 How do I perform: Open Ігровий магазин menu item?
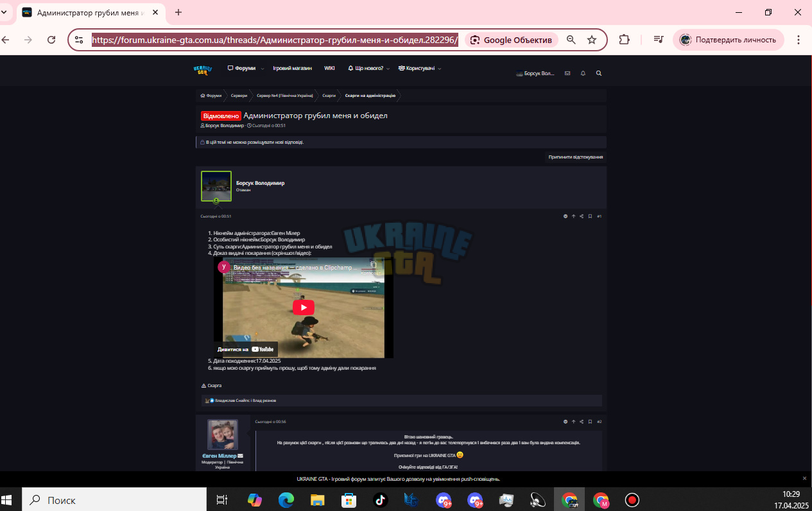(x=292, y=68)
